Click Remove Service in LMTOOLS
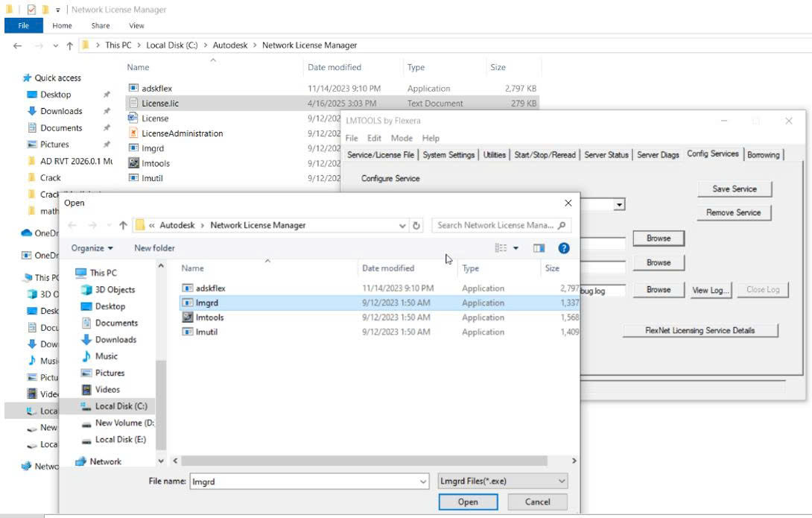Image resolution: width=812 pixels, height=518 pixels. (x=733, y=213)
